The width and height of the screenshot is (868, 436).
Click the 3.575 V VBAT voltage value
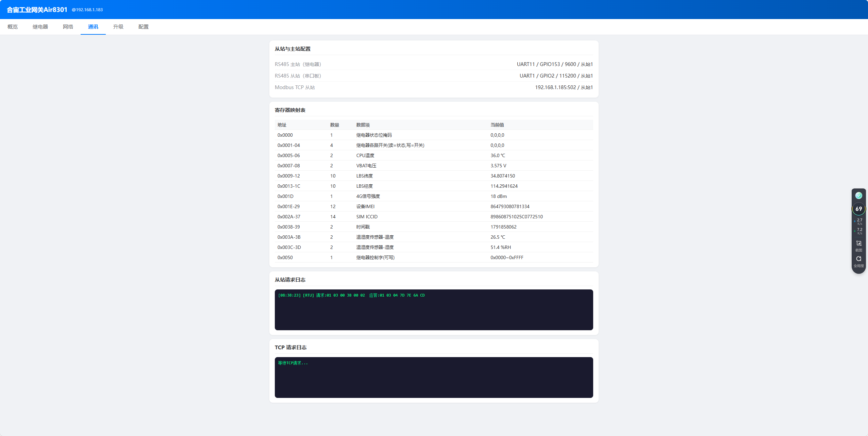(498, 166)
